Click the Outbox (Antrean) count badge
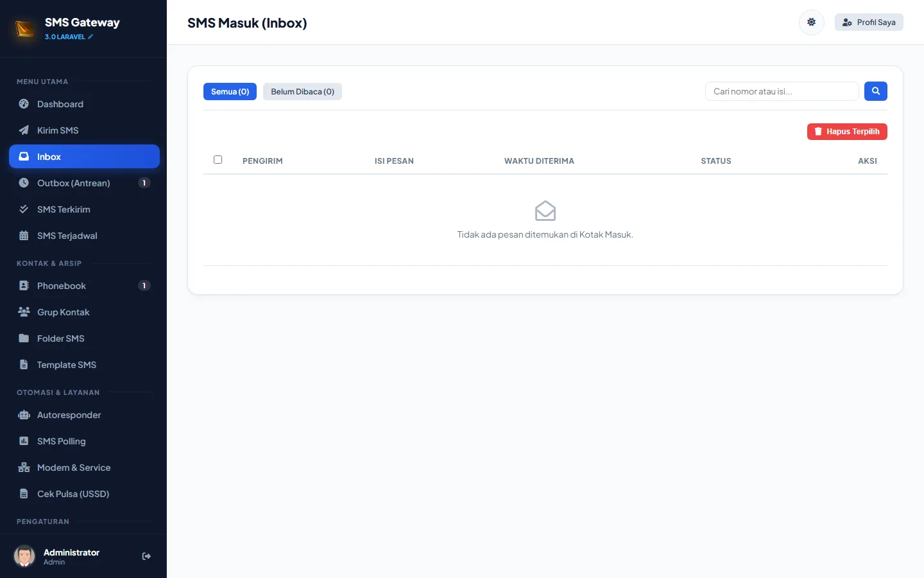This screenshot has width=924, height=578. pos(144,183)
